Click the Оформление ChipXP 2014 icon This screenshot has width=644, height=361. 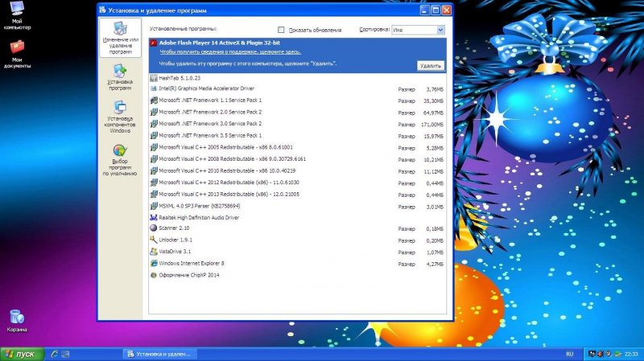[x=154, y=275]
